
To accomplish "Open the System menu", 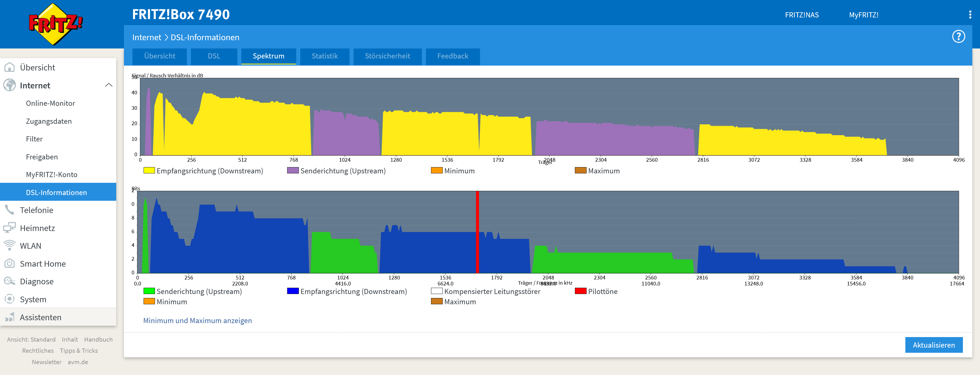I will pos(58,299).
